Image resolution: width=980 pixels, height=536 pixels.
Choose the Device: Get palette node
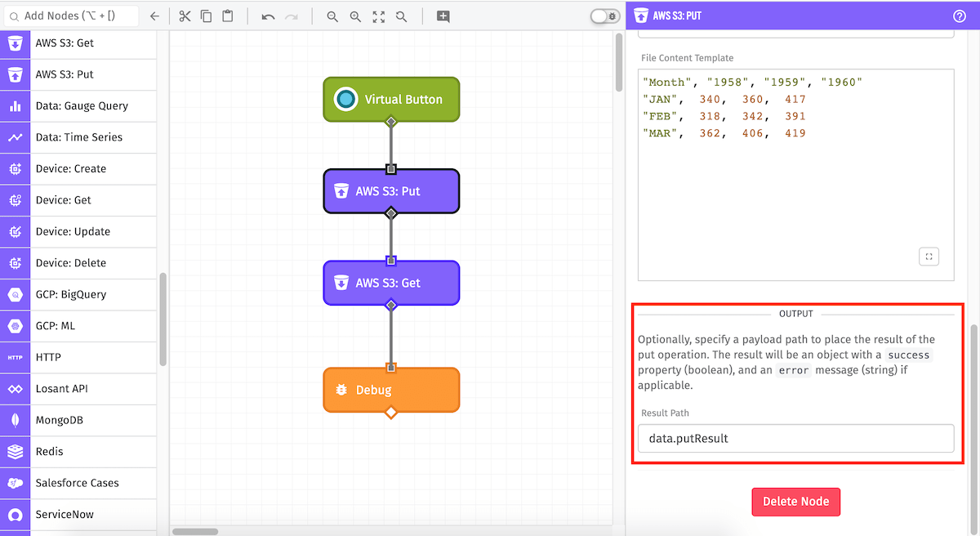78,200
